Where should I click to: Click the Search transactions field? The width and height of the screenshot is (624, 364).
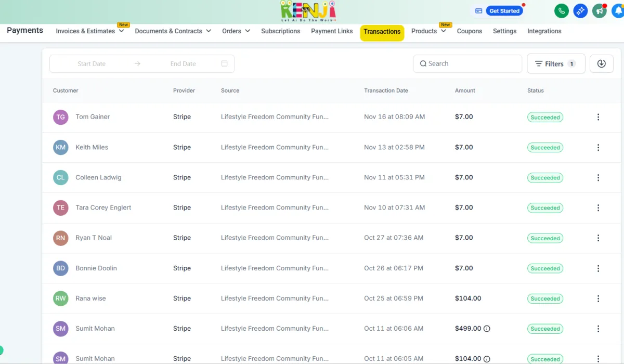point(467,63)
